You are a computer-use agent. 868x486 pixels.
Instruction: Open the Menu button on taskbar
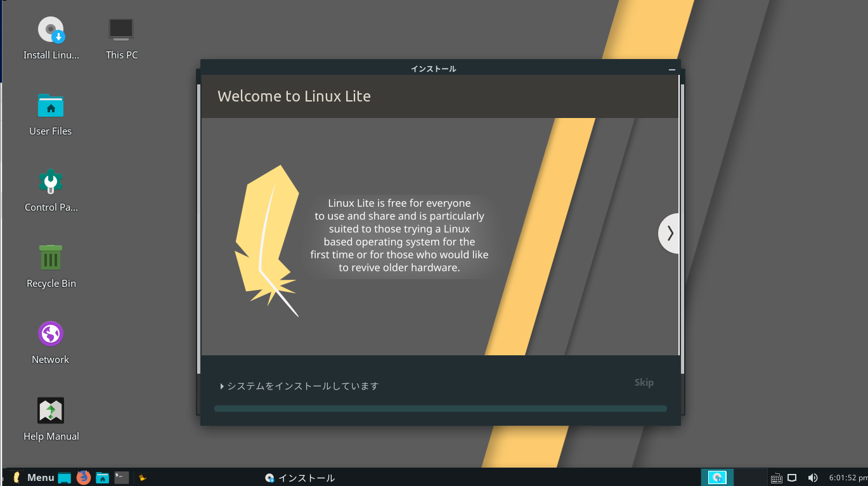click(33, 478)
